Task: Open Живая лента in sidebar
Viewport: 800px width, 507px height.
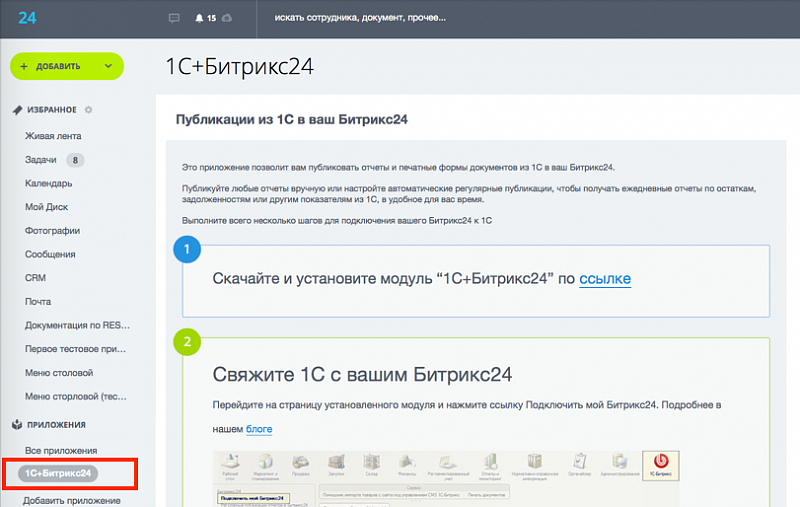Action: (53, 136)
